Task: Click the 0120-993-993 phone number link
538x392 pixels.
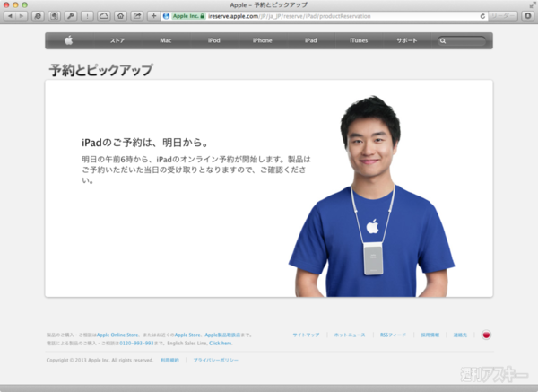Action: [x=136, y=343]
